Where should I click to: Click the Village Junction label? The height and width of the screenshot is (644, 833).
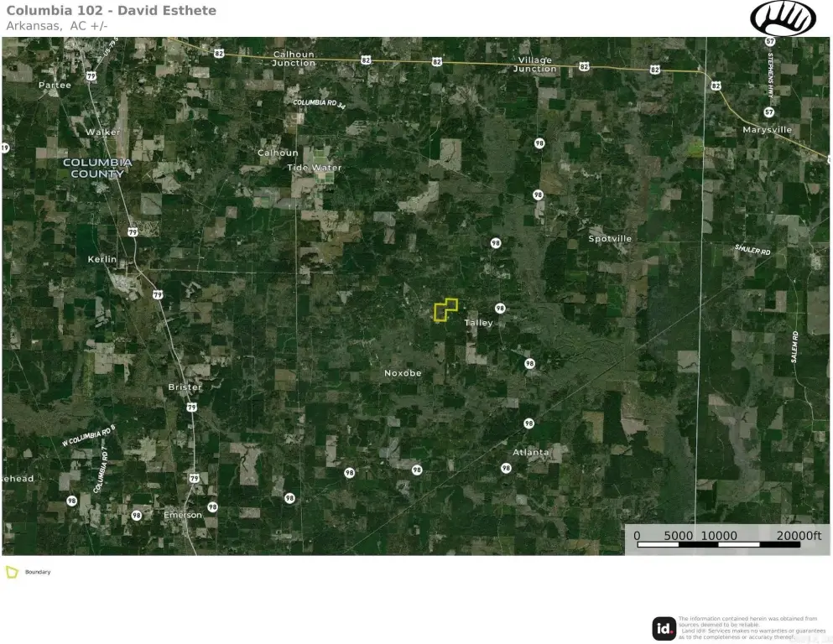(535, 65)
